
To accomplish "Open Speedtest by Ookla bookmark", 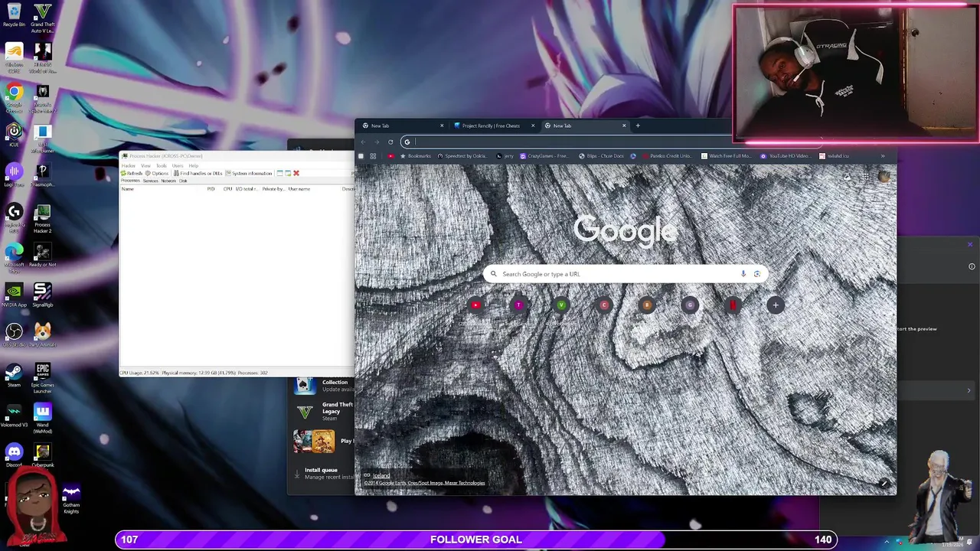I will point(462,156).
